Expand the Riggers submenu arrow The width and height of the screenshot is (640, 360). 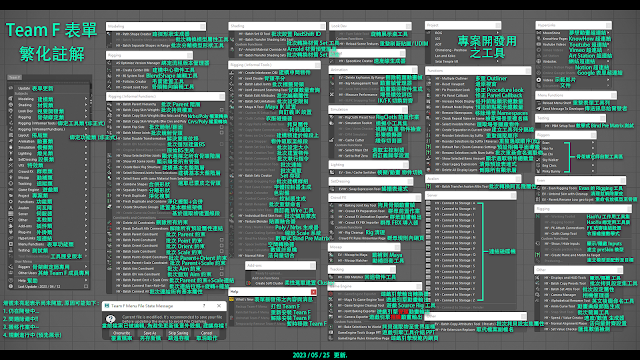[x=86, y=267]
